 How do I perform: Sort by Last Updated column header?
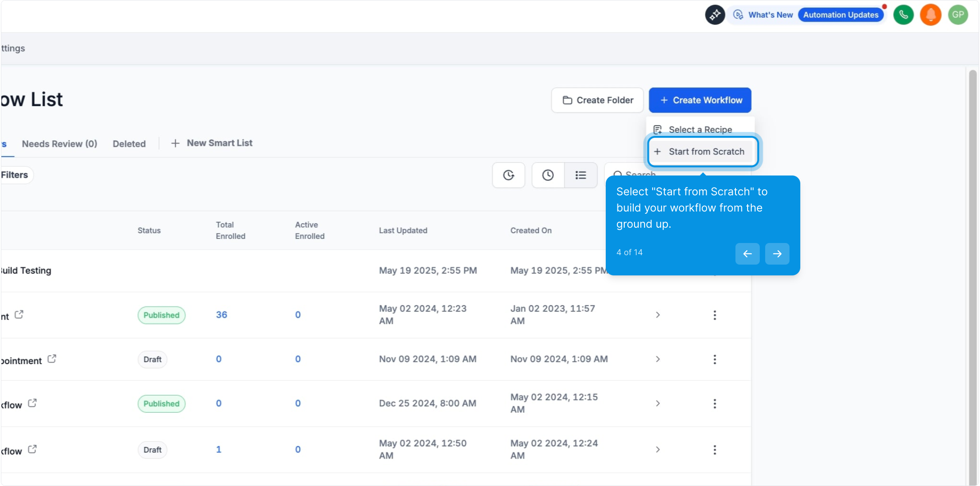pyautogui.click(x=403, y=230)
